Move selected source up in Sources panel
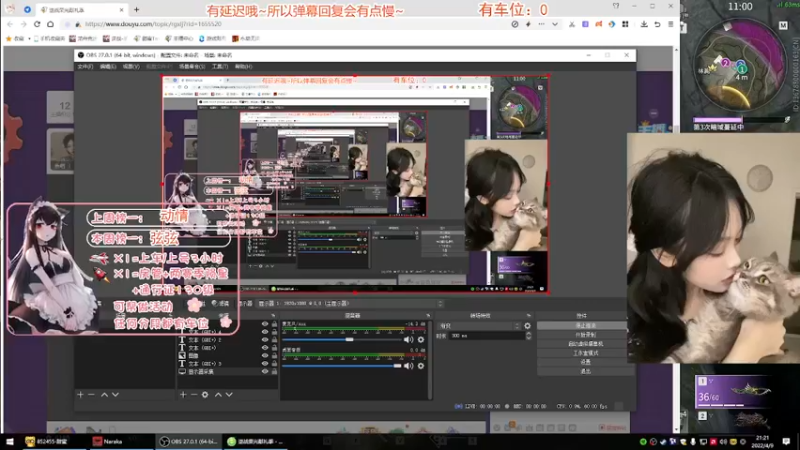 click(218, 394)
